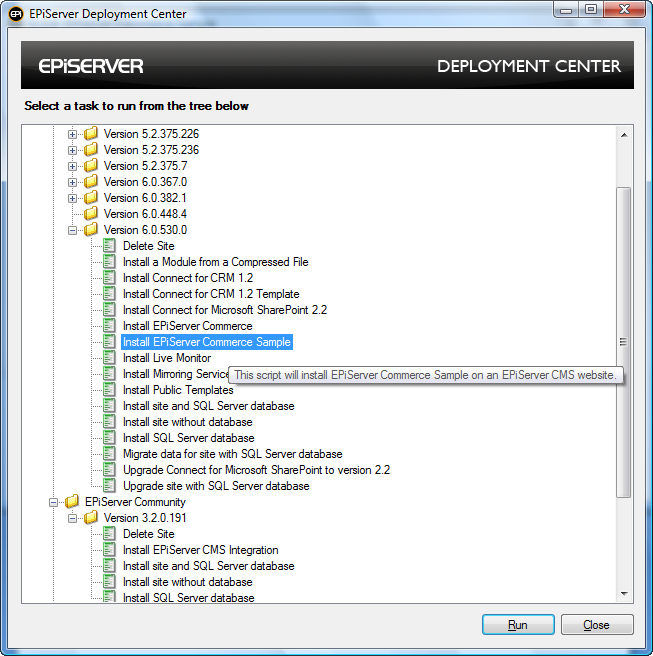Click the script icon next to Install Live Monitor
The image size is (653, 656).
tap(110, 358)
